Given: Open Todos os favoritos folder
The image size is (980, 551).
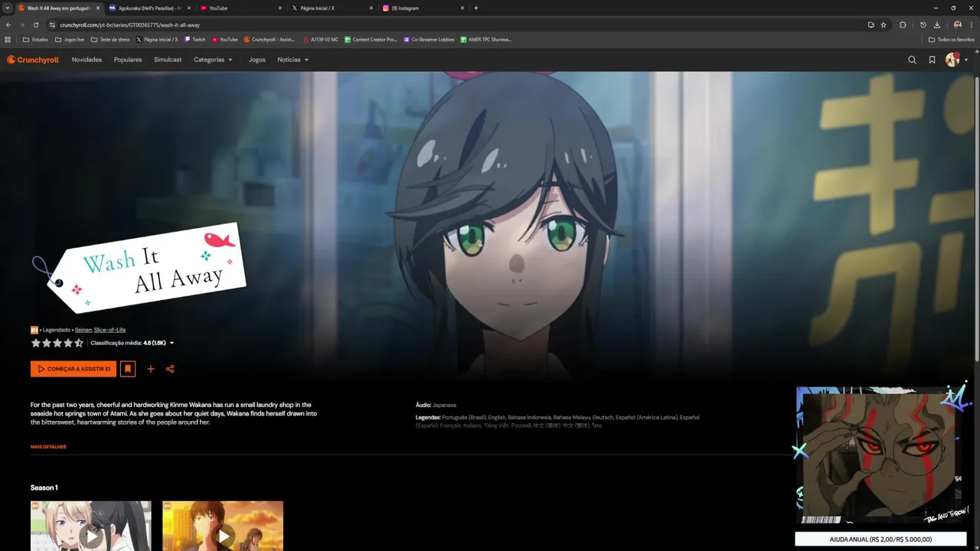Looking at the screenshot, I should pyautogui.click(x=952, y=39).
